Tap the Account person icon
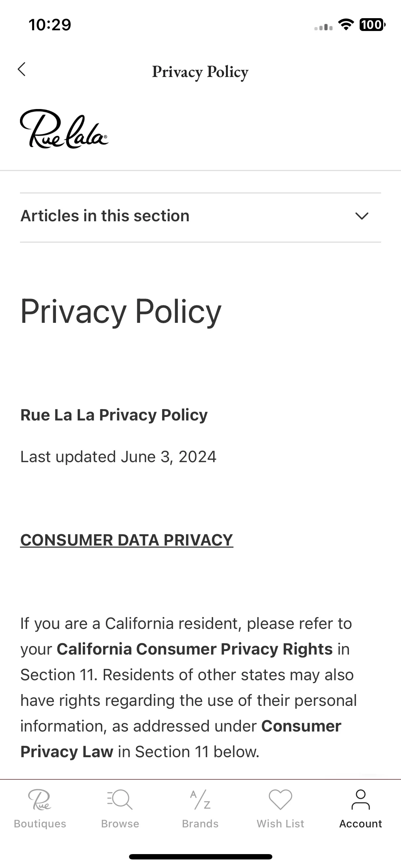Image resolution: width=401 pixels, height=868 pixels. [x=361, y=800]
